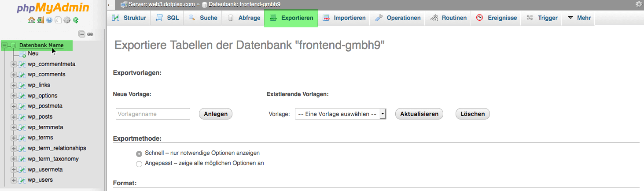Open navigation panel settings gear icon

pyautogui.click(x=67, y=20)
